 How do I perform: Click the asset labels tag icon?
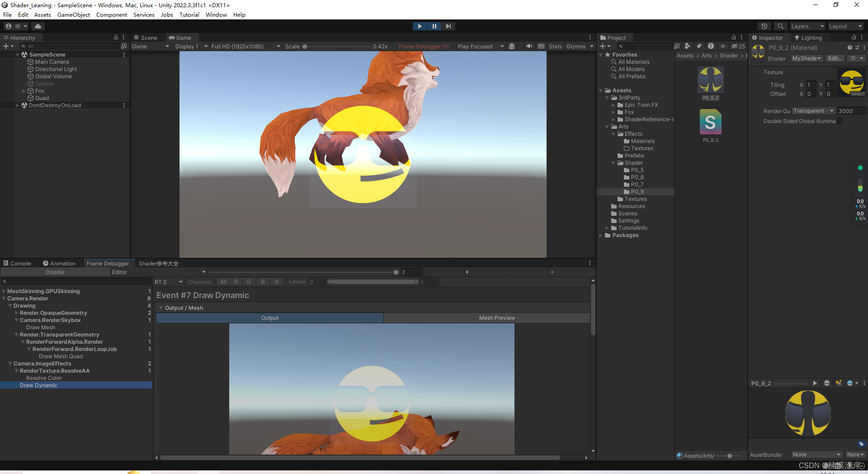click(x=861, y=444)
